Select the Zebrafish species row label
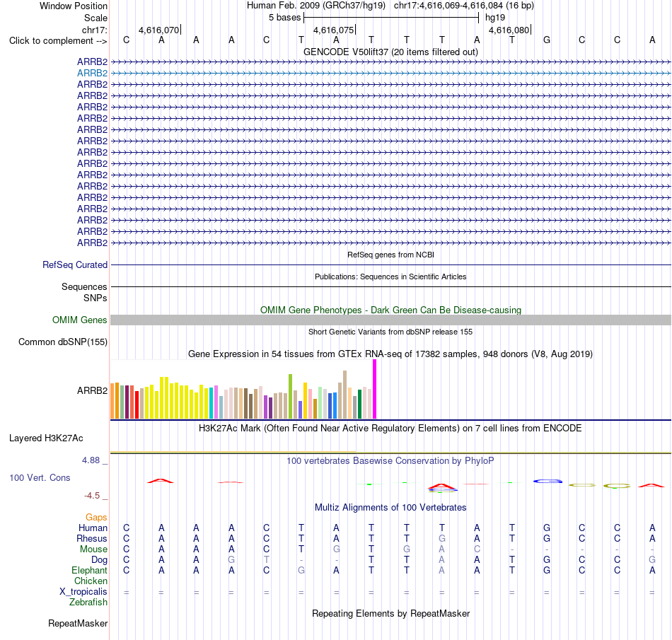The height and width of the screenshot is (640, 672). click(88, 603)
